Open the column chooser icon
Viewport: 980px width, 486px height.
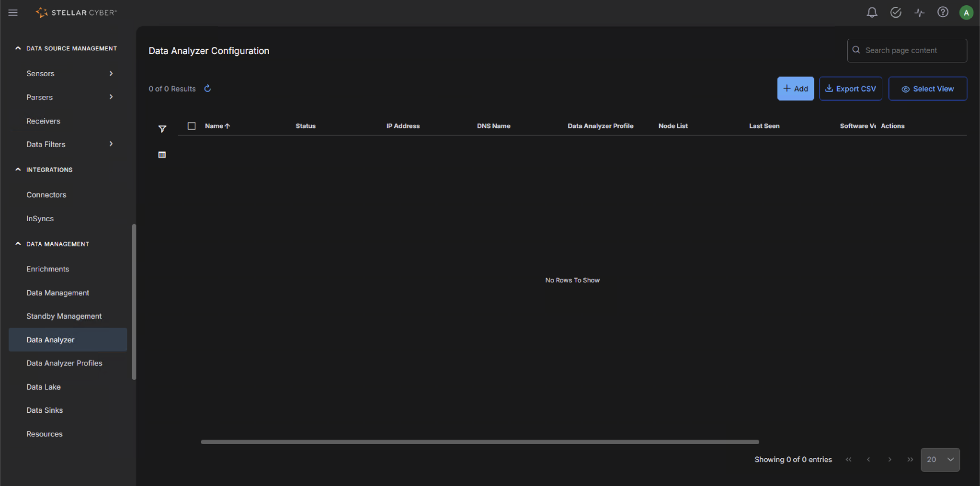click(162, 155)
